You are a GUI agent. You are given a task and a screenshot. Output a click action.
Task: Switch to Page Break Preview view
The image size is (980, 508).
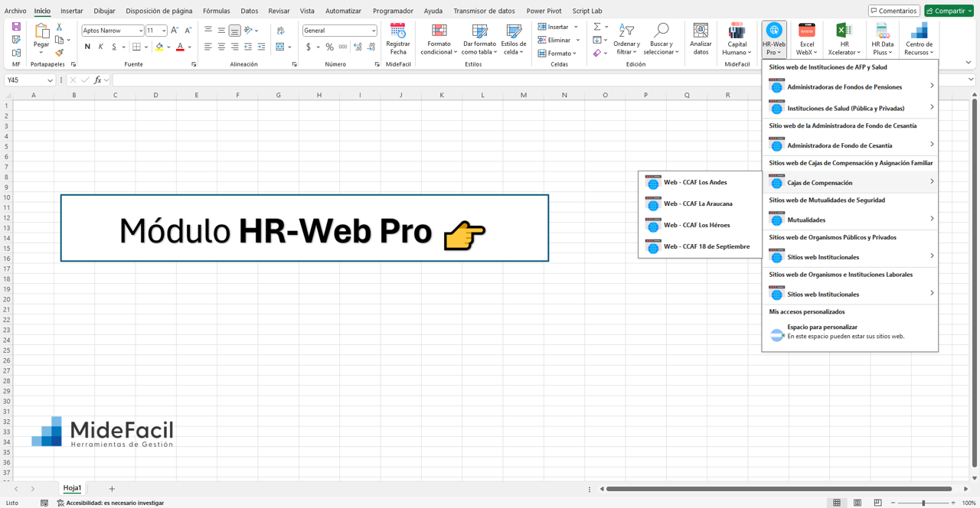[877, 503]
